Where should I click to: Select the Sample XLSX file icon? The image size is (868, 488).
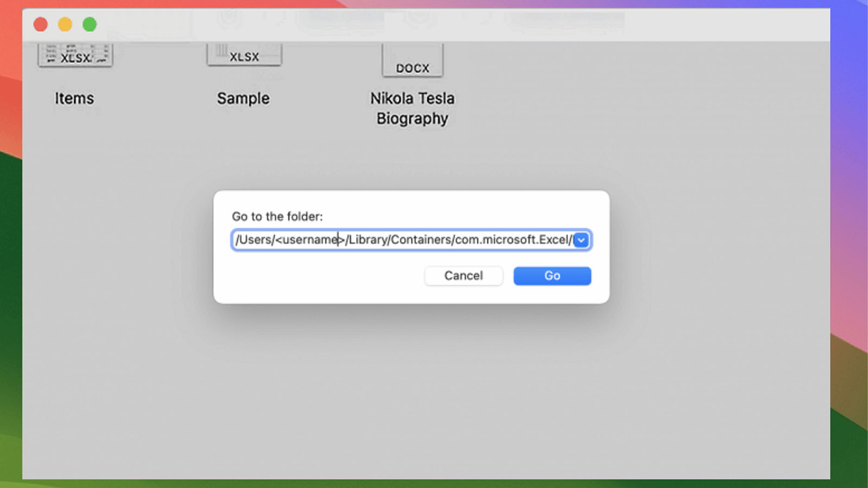click(x=244, y=55)
